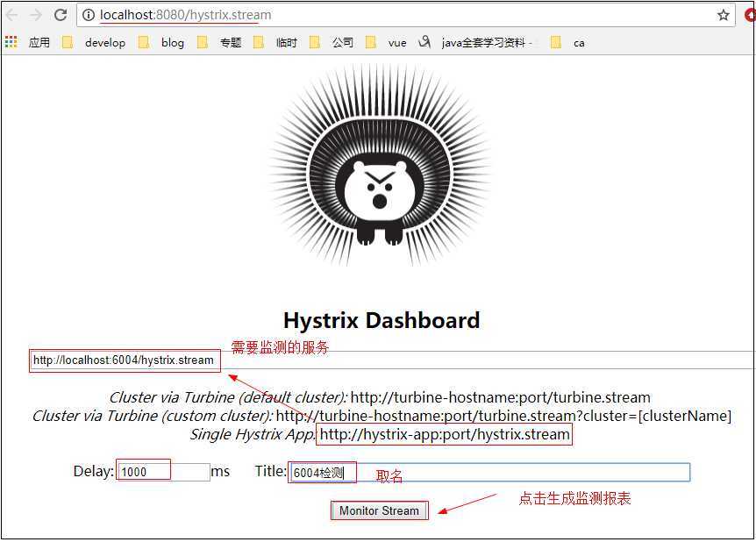Click the Title input field
756x542 pixels.
coord(489,472)
